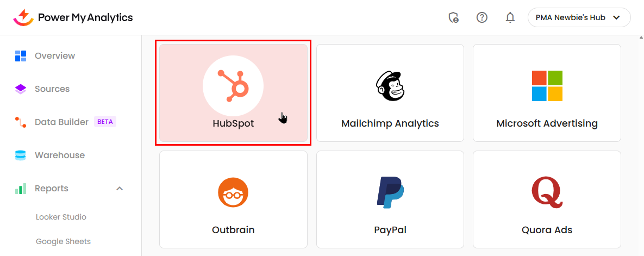Screen dimensions: 644x256
Task: Show notifications via the bell icon
Action: tap(510, 17)
